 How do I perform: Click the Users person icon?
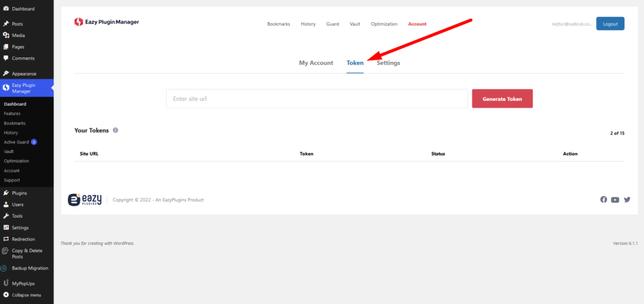6,204
